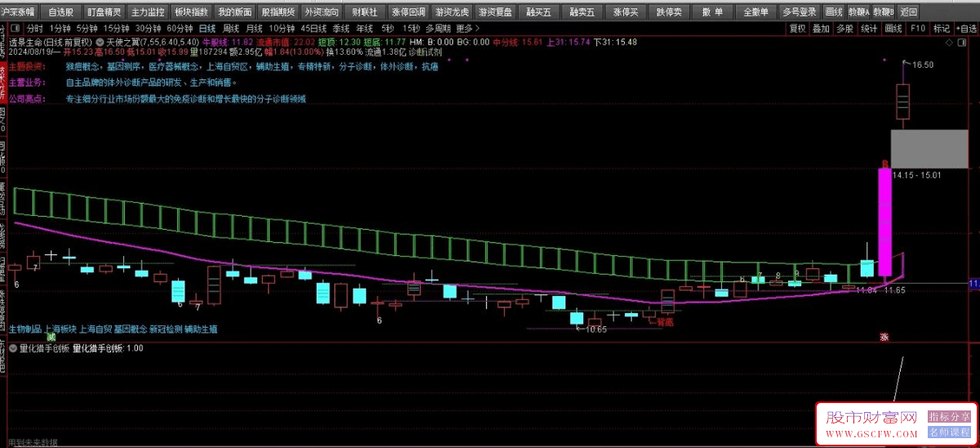The width and height of the screenshot is (980, 448).
Task: Click the 统计 button
Action: 870,28
